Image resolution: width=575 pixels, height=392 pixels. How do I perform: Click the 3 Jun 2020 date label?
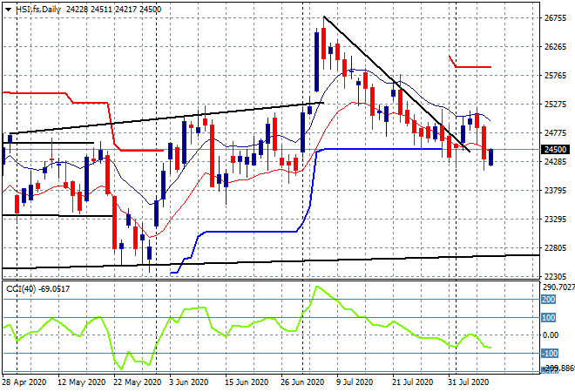(188, 382)
